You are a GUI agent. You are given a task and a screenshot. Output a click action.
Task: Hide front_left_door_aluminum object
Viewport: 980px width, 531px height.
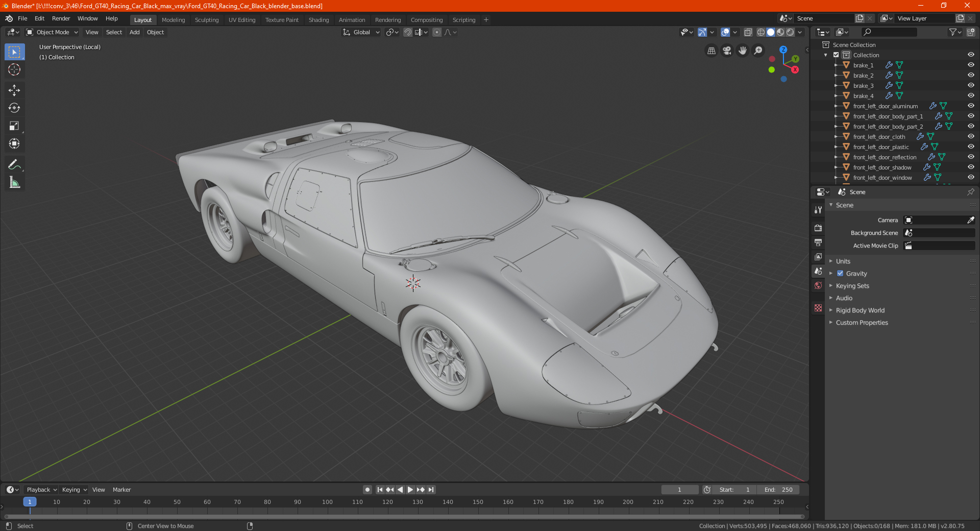[971, 106]
